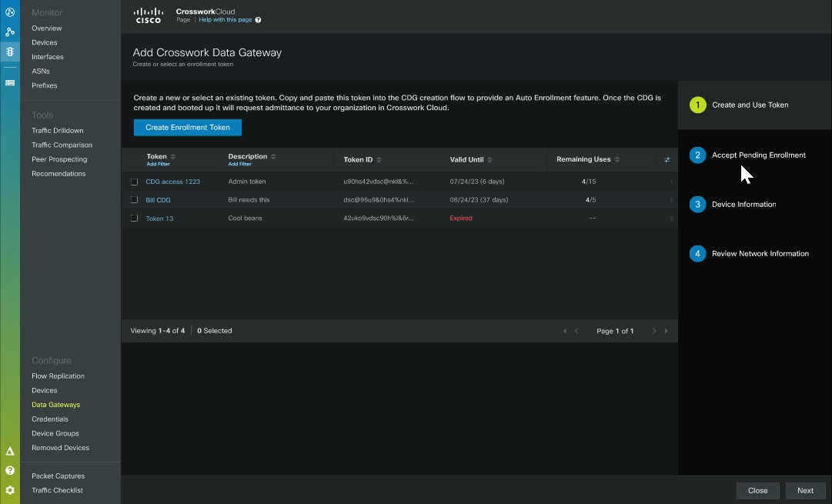The image size is (832, 504).
Task: Open settings gear in sidebar rail
Action: click(9, 490)
